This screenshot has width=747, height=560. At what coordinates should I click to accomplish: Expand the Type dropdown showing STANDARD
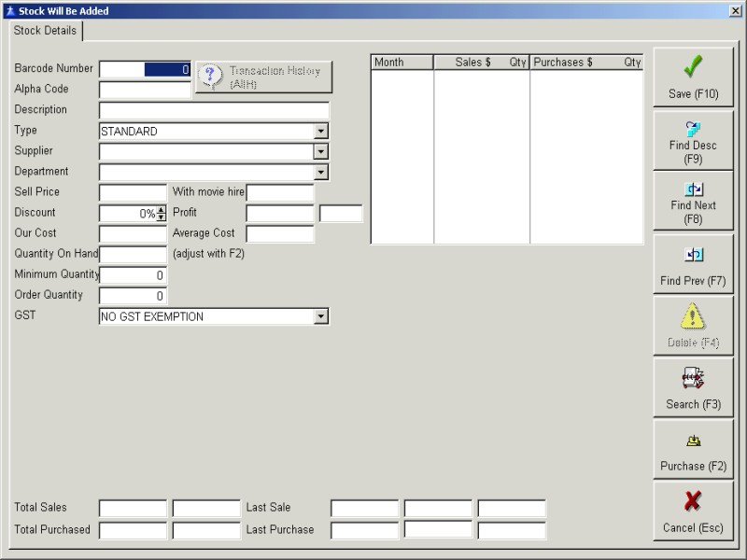coord(321,132)
